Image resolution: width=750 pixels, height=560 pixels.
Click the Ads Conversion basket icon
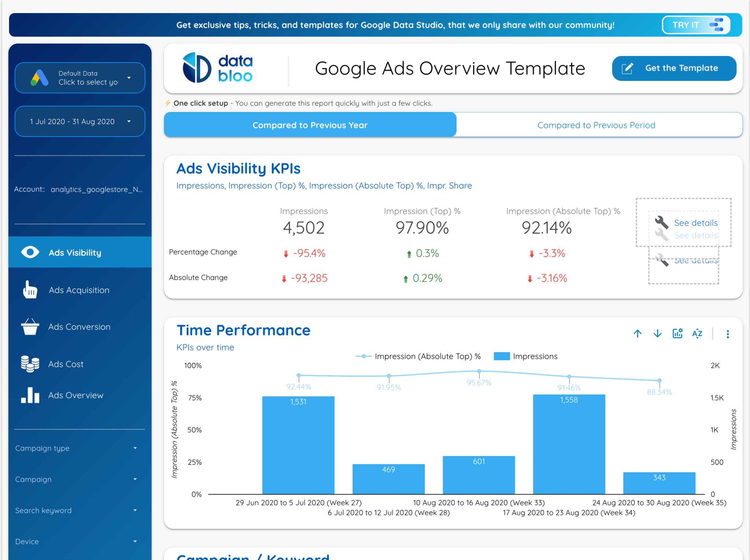[x=30, y=327]
